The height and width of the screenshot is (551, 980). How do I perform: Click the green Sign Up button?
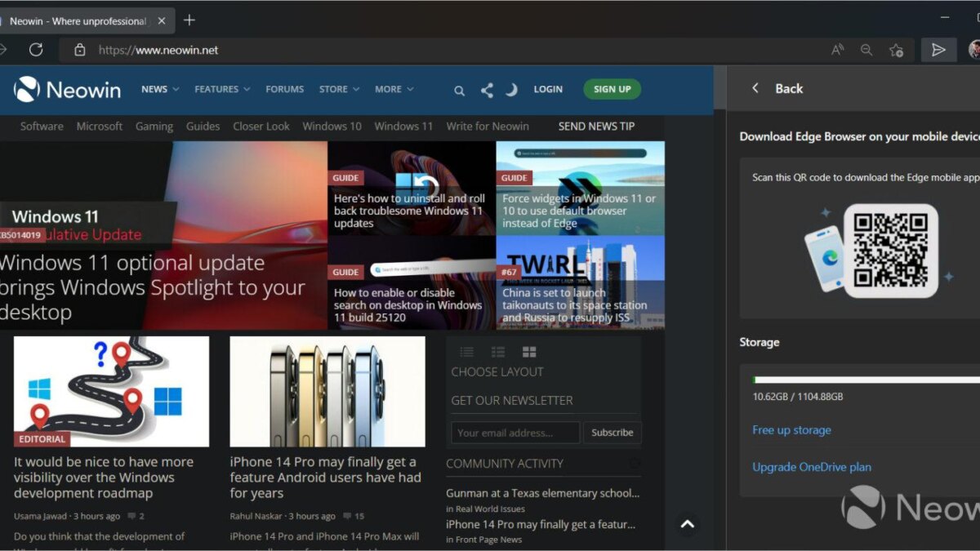[x=612, y=89]
